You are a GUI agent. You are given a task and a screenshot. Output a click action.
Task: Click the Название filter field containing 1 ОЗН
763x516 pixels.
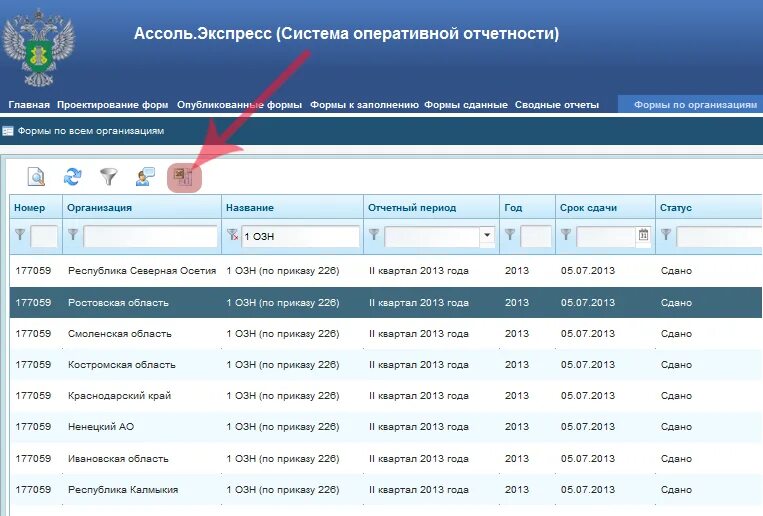click(300, 236)
